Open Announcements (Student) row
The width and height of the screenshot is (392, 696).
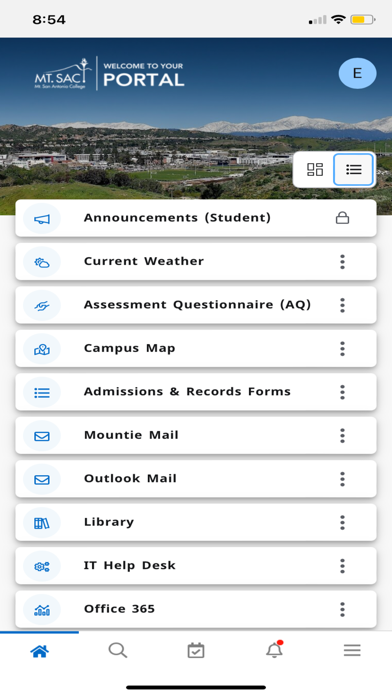pos(196,218)
